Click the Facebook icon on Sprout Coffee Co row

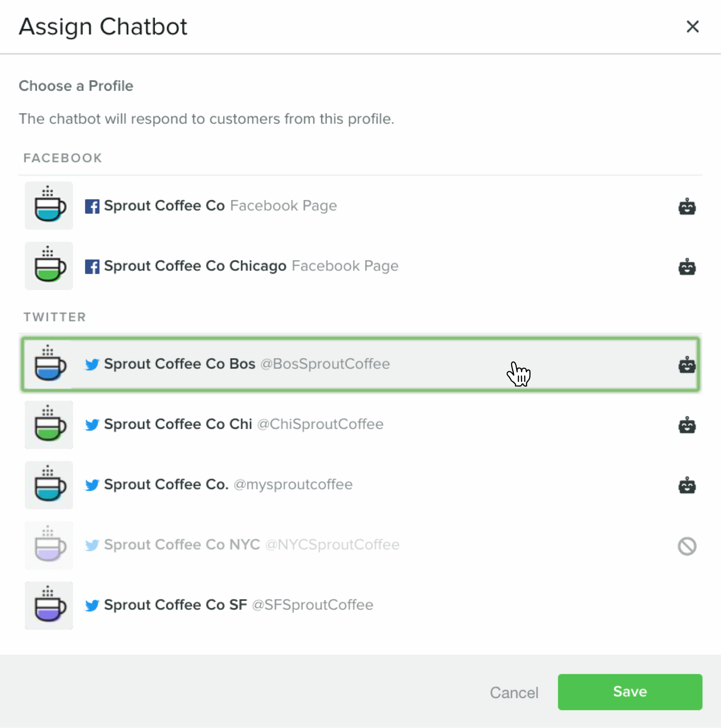tap(92, 206)
